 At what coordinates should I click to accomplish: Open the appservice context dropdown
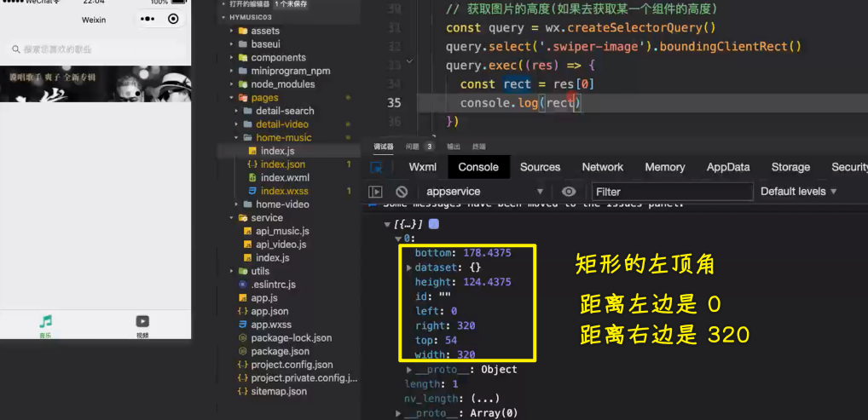[484, 192]
